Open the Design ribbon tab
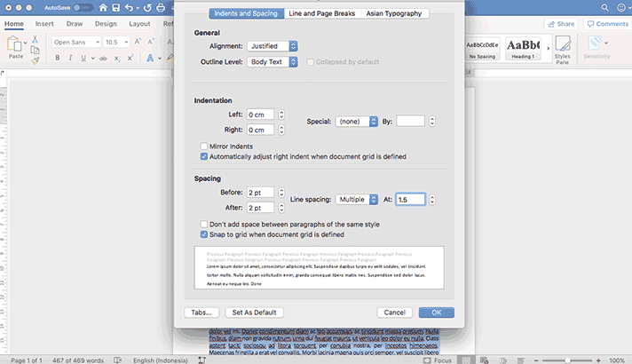Screen dimensions: 632x364 pyautogui.click(x=106, y=24)
